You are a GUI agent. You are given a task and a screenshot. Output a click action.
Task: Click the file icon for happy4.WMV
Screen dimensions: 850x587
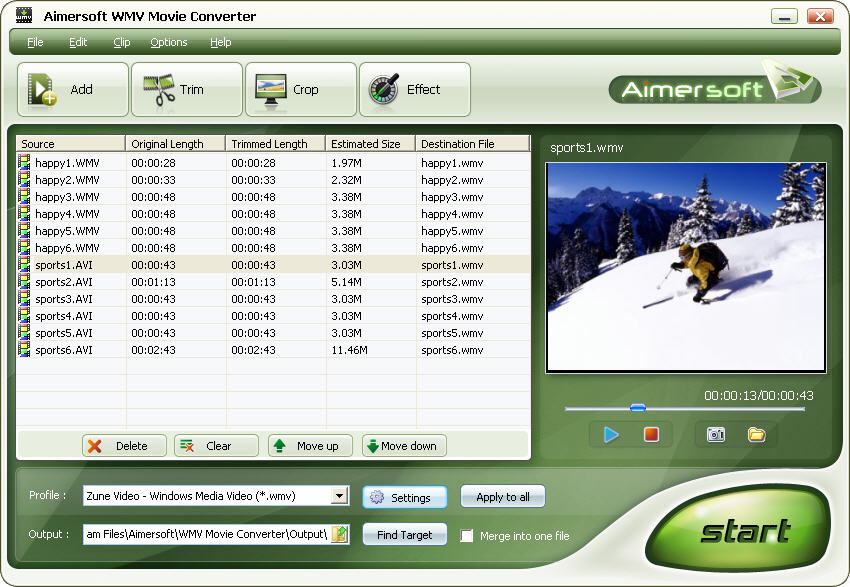coord(24,213)
